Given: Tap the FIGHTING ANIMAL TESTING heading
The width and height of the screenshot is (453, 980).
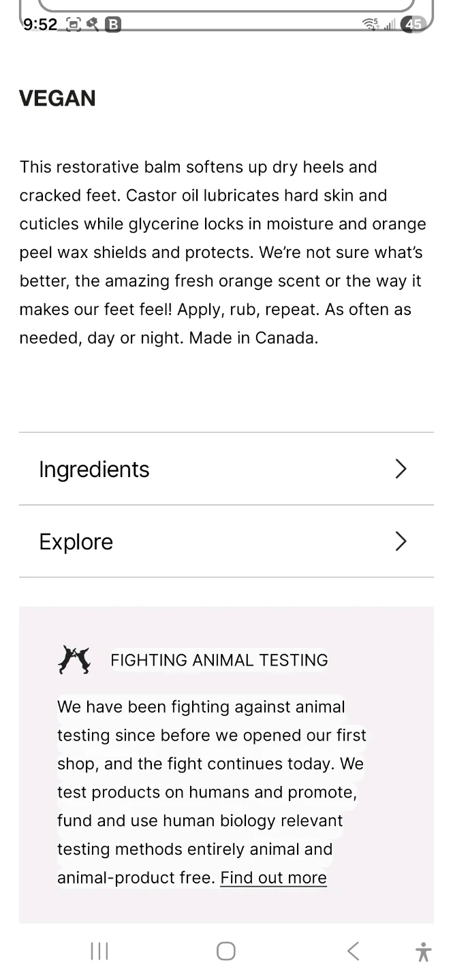Looking at the screenshot, I should 219,660.
